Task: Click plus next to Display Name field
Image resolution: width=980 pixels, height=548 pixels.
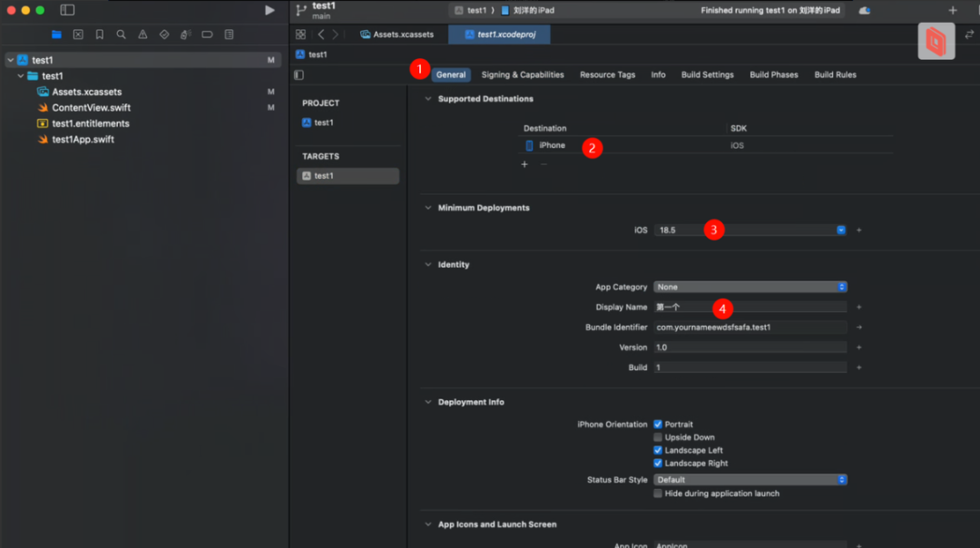Action: [x=858, y=307]
